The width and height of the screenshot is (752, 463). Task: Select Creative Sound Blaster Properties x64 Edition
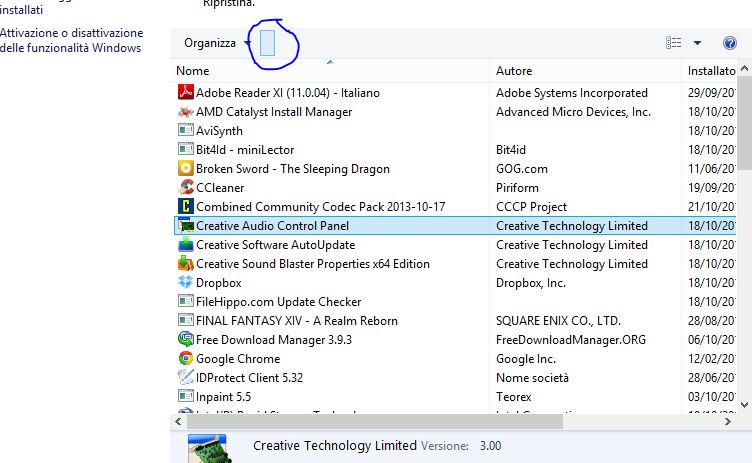point(313,264)
